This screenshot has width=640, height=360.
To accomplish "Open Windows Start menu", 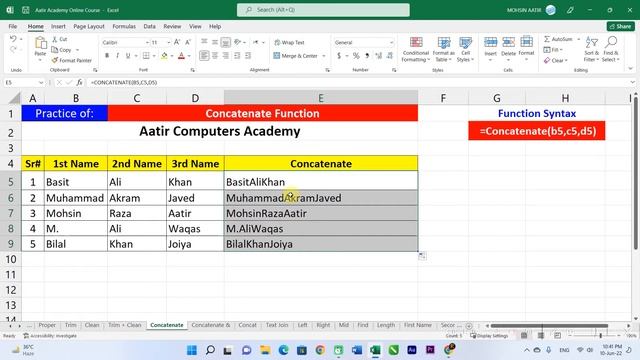I will point(192,350).
